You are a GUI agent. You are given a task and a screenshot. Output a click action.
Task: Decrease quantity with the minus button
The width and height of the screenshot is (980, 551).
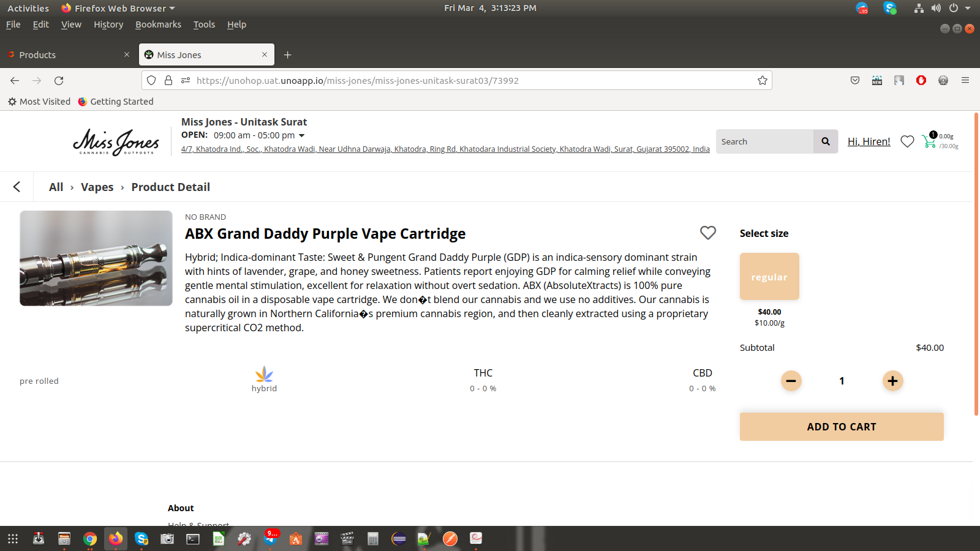coord(791,381)
